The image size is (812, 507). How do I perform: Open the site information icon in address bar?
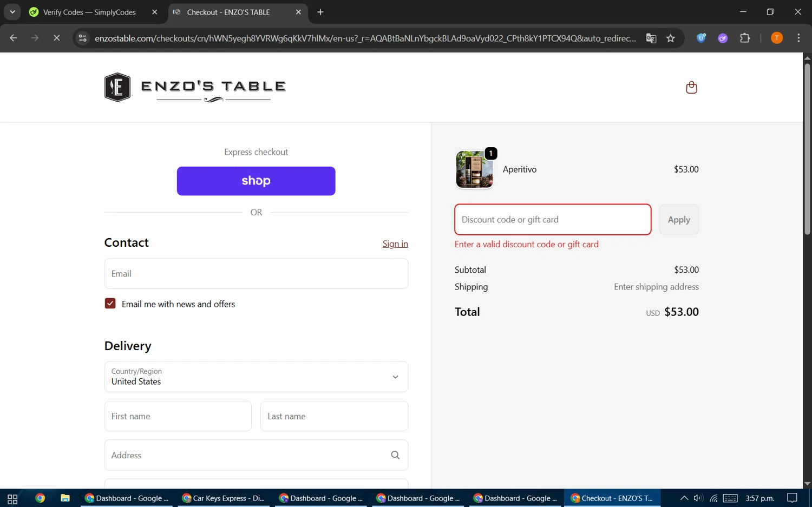point(82,38)
